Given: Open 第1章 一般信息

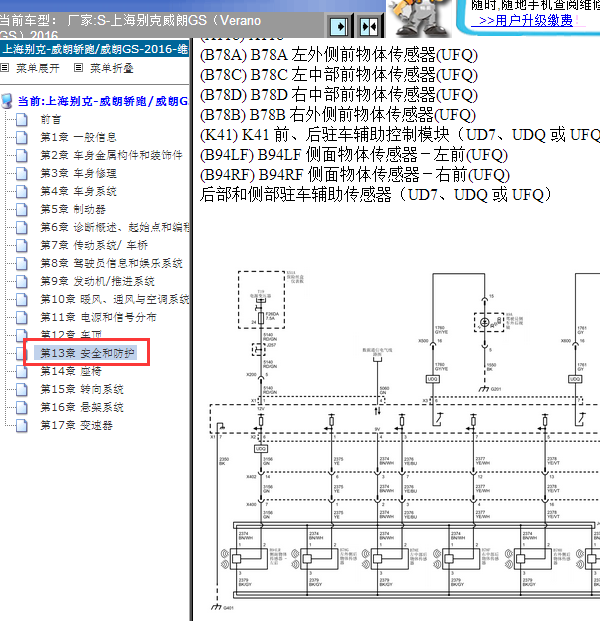Looking at the screenshot, I should pyautogui.click(x=78, y=137).
